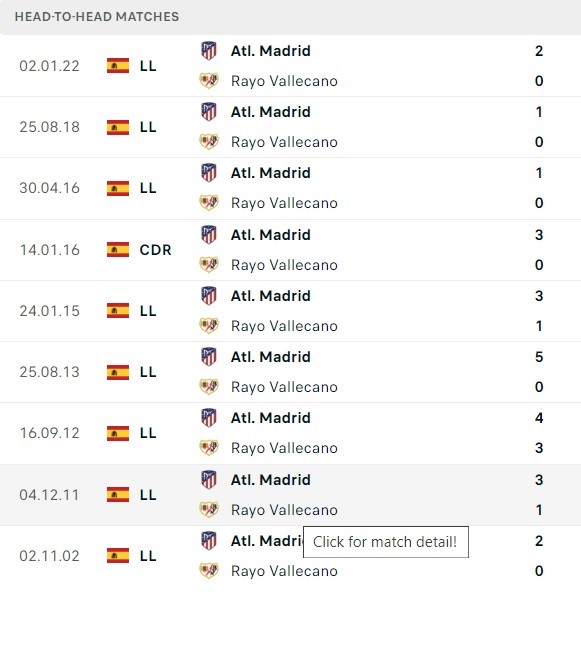Click Atl. Madrid crest in 24.01.15 match

pyautogui.click(x=209, y=296)
